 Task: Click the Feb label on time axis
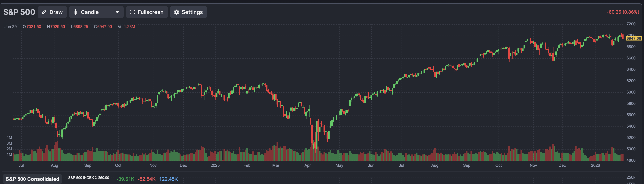(247, 165)
